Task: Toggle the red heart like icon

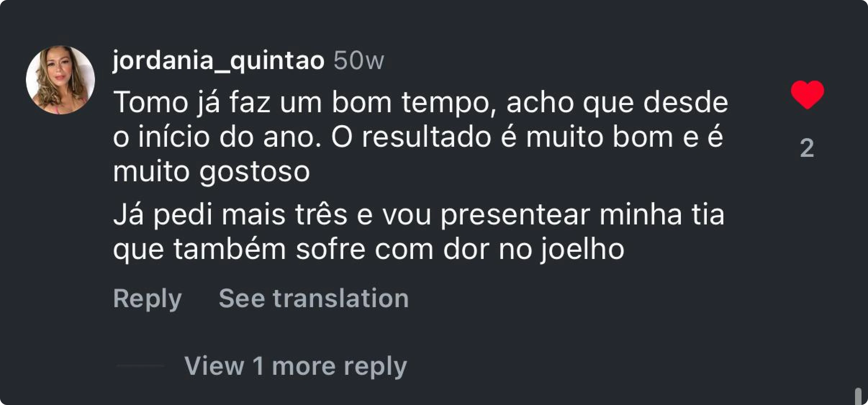Action: [x=807, y=95]
